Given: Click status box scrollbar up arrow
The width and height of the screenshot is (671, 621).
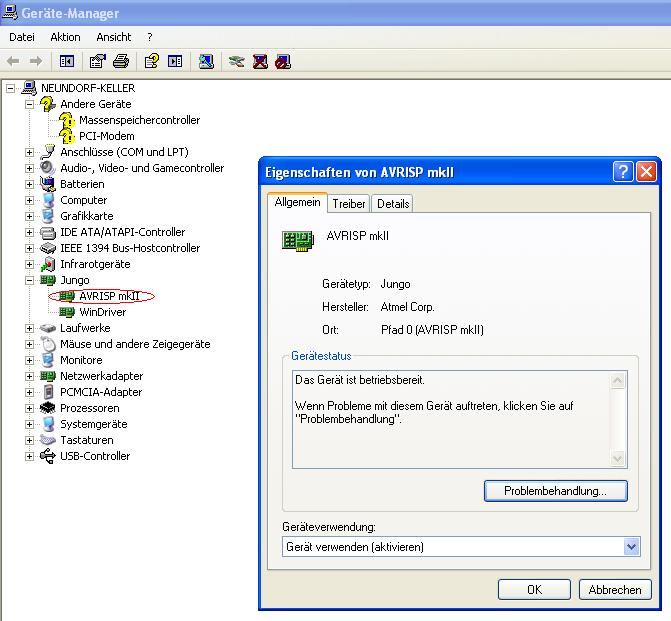Looking at the screenshot, I should point(618,381).
